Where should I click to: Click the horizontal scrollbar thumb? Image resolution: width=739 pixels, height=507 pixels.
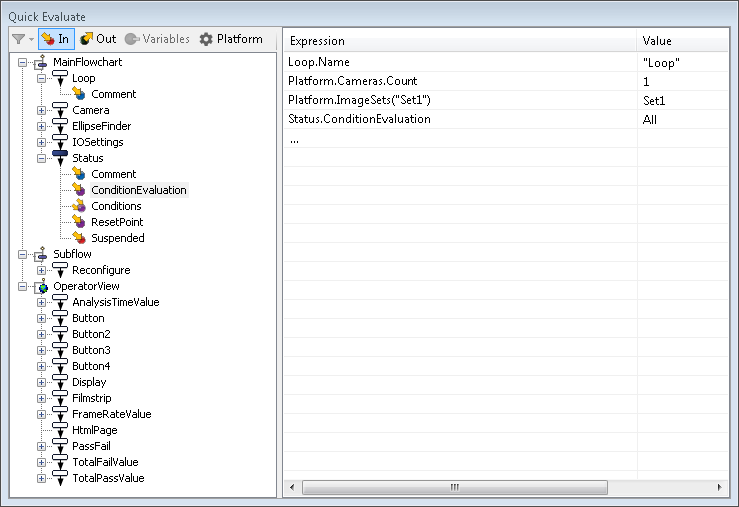tap(454, 487)
